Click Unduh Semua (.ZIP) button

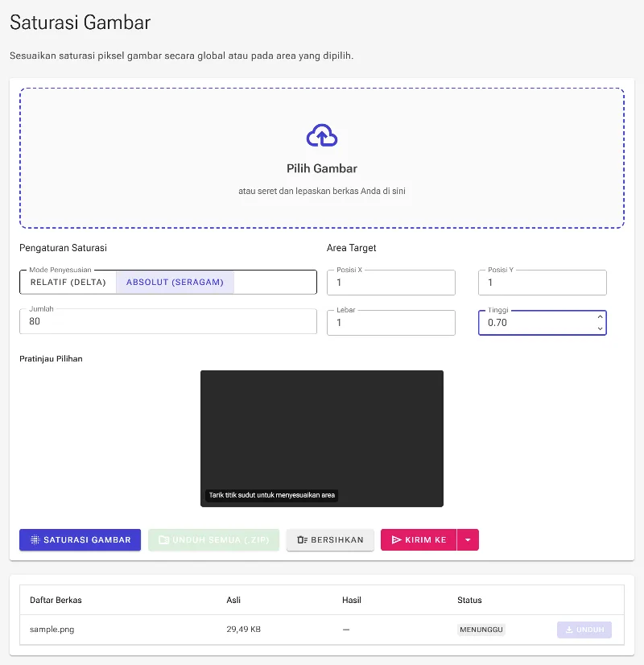click(x=213, y=540)
